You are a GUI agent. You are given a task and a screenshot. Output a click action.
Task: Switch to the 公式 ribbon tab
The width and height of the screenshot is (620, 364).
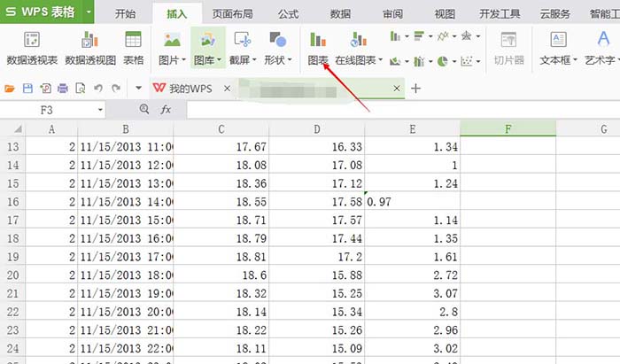tap(288, 14)
